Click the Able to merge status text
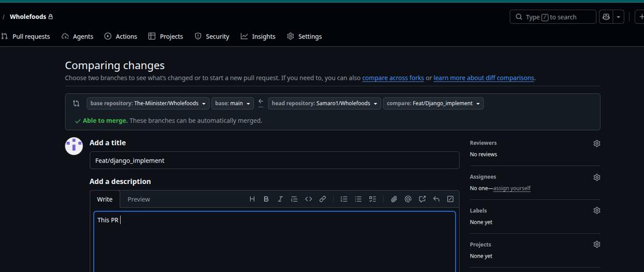Viewport: 644px width, 272px height. [105, 121]
